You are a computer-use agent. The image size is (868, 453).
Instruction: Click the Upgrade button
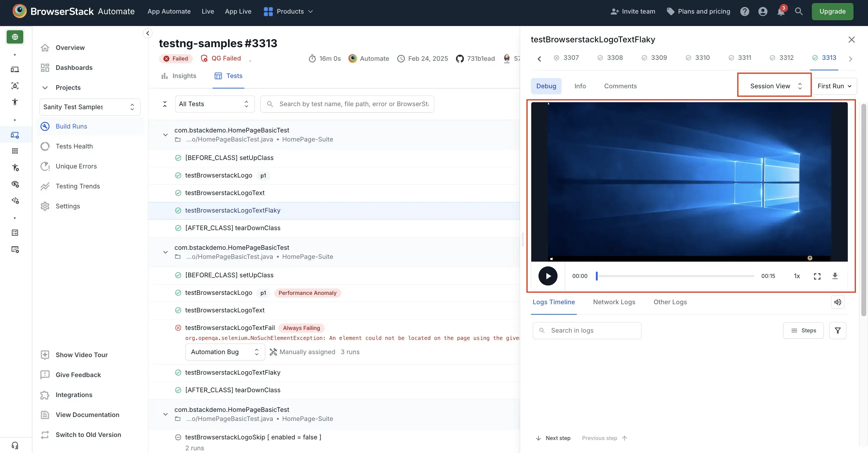click(832, 11)
